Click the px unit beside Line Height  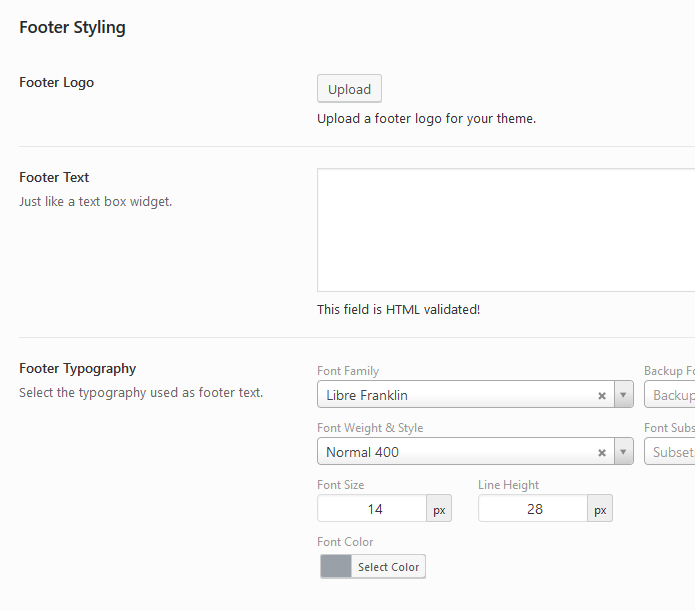600,509
